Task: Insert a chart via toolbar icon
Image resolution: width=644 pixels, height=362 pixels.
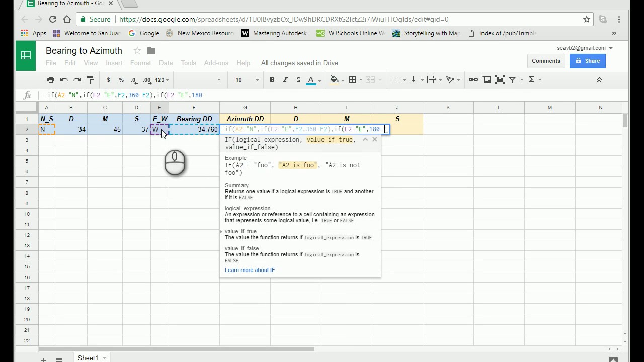Action: pos(500,80)
